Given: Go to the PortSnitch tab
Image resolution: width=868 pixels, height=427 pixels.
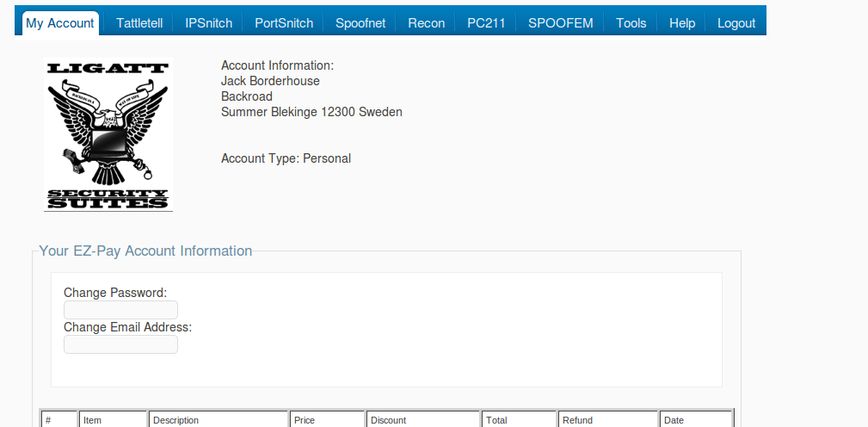Looking at the screenshot, I should [284, 23].
